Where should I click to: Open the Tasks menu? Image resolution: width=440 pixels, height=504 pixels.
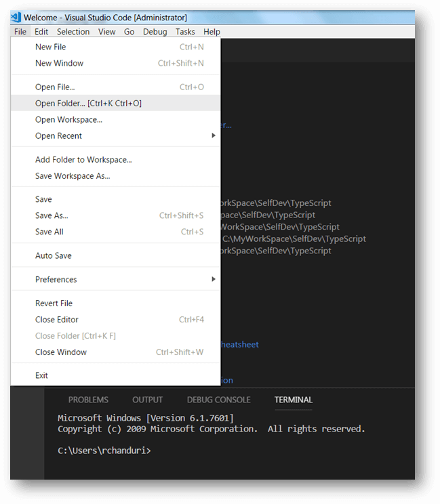coord(185,32)
